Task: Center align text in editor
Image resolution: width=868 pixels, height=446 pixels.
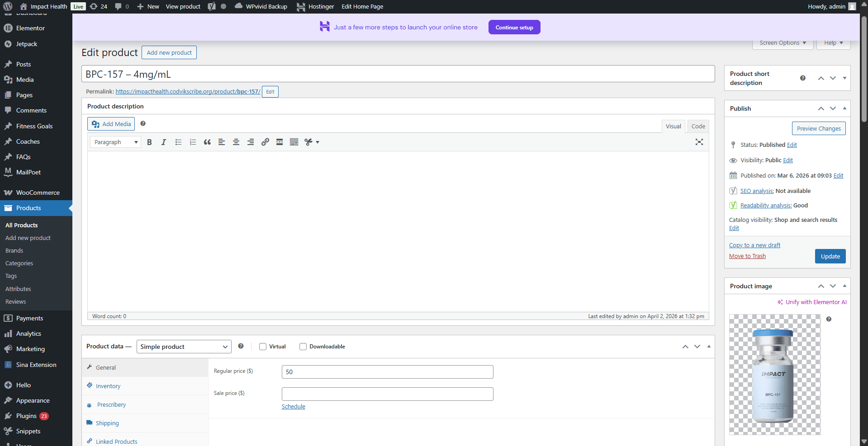Action: pos(236,142)
